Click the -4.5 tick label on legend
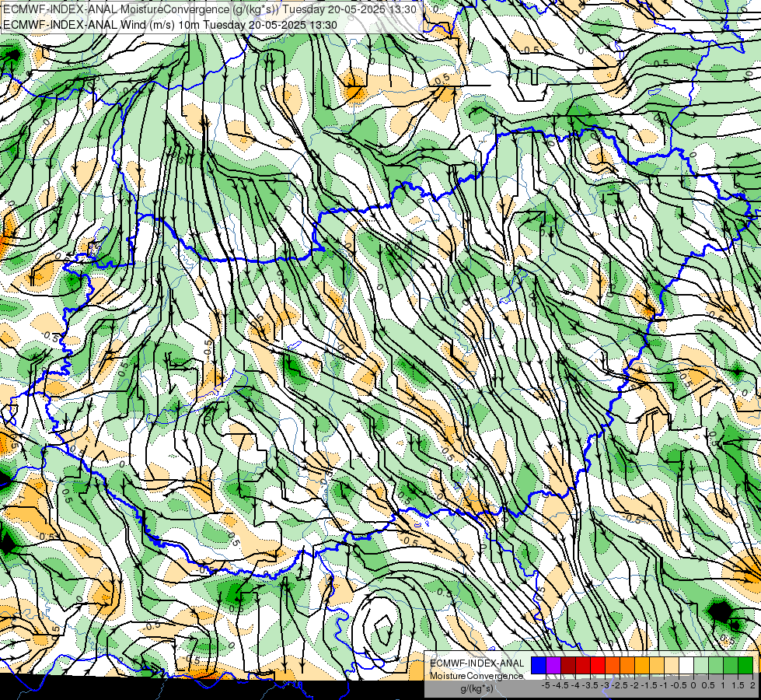The image size is (761, 700). coord(561,685)
